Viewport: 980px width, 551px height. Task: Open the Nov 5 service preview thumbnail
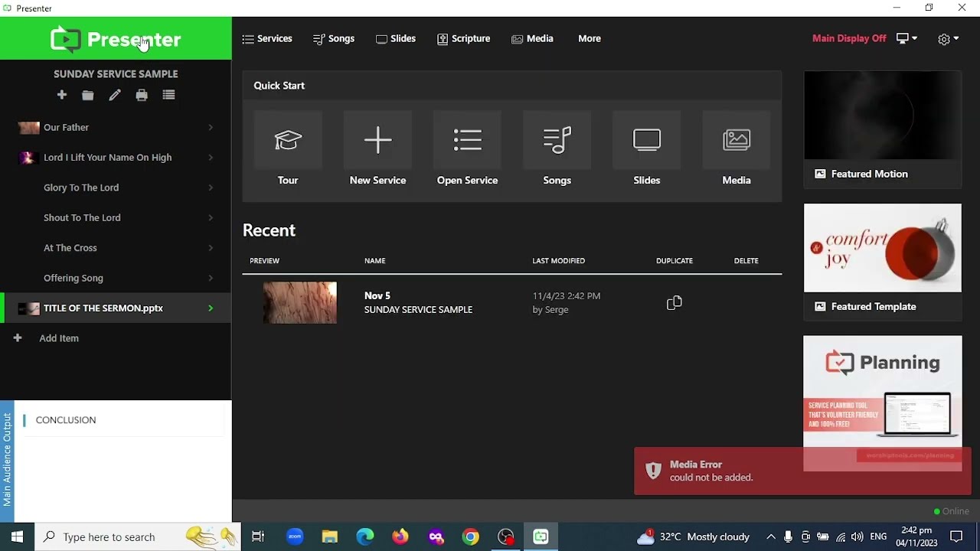coord(299,302)
